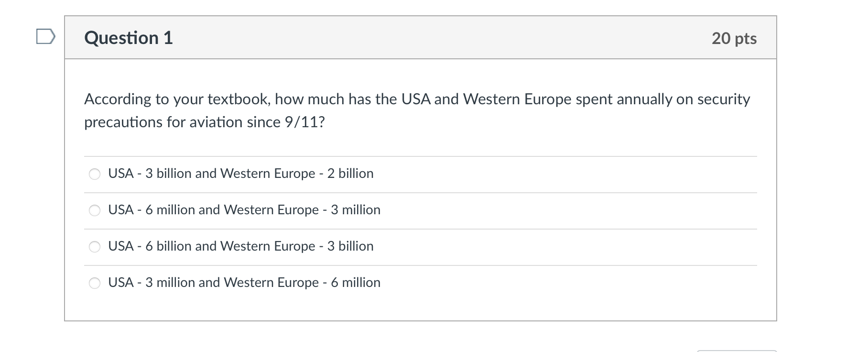Click the partially visible button at bottom right

736,351
